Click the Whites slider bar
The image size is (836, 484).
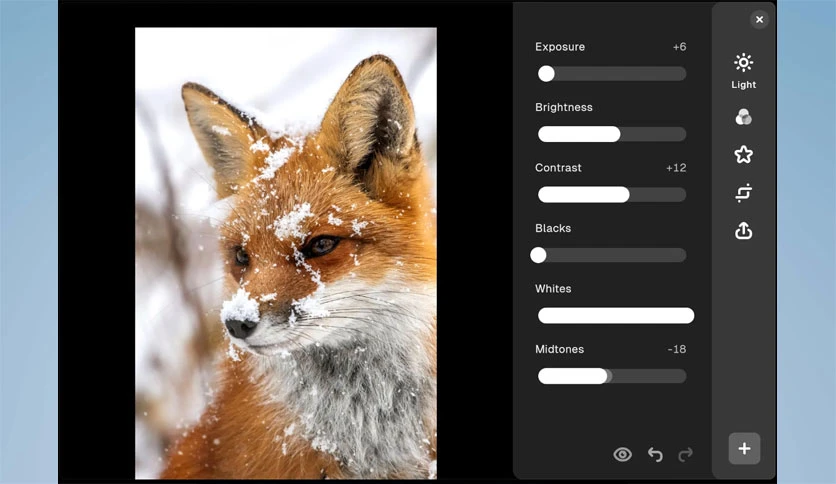(616, 316)
